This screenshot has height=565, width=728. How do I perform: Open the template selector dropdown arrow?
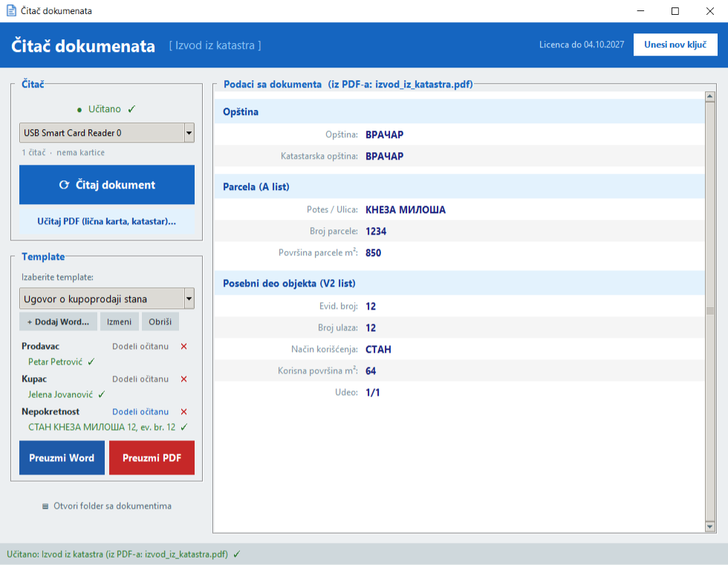click(x=189, y=298)
